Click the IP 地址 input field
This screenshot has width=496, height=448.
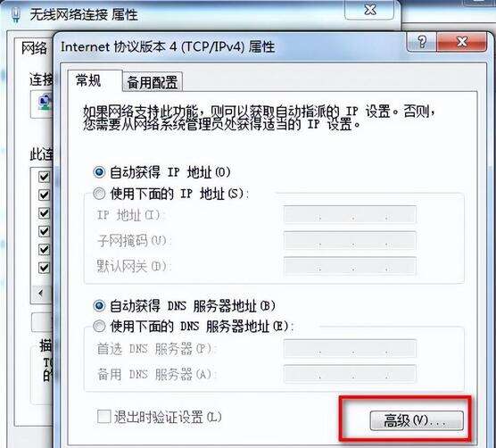coord(350,215)
